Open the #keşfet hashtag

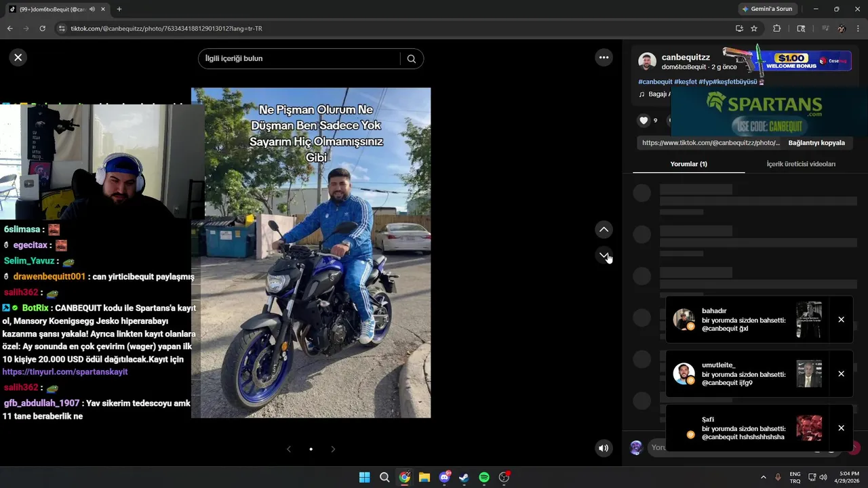point(685,81)
